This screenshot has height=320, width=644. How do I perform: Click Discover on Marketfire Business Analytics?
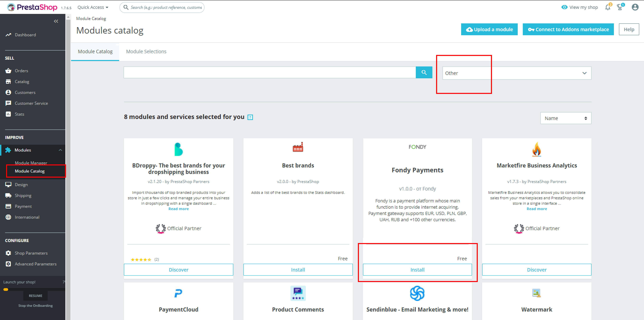[x=537, y=270]
